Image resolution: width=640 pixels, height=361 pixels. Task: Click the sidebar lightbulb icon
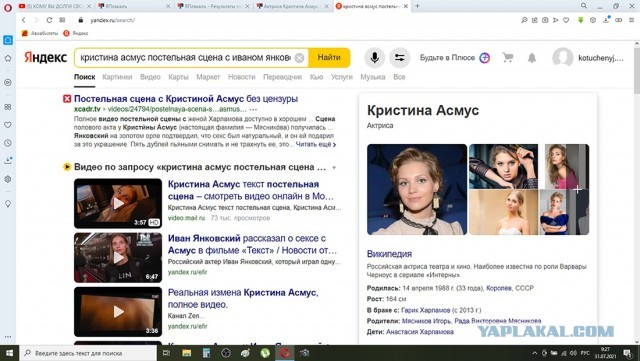pos(8,204)
